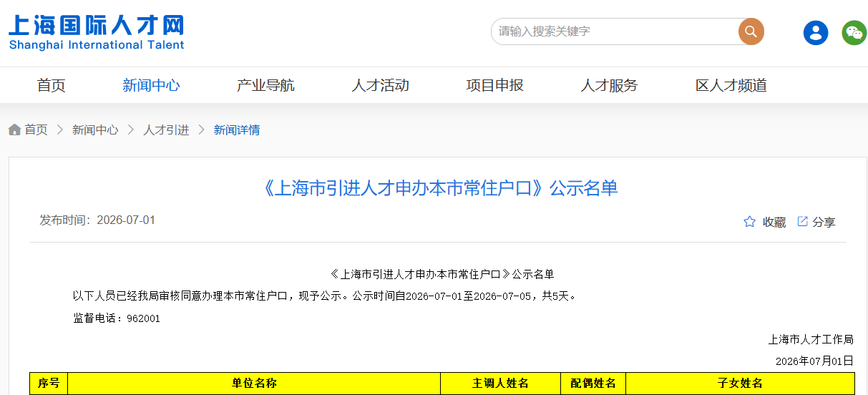
Task: Open the user account profile icon
Action: pyautogui.click(x=816, y=32)
